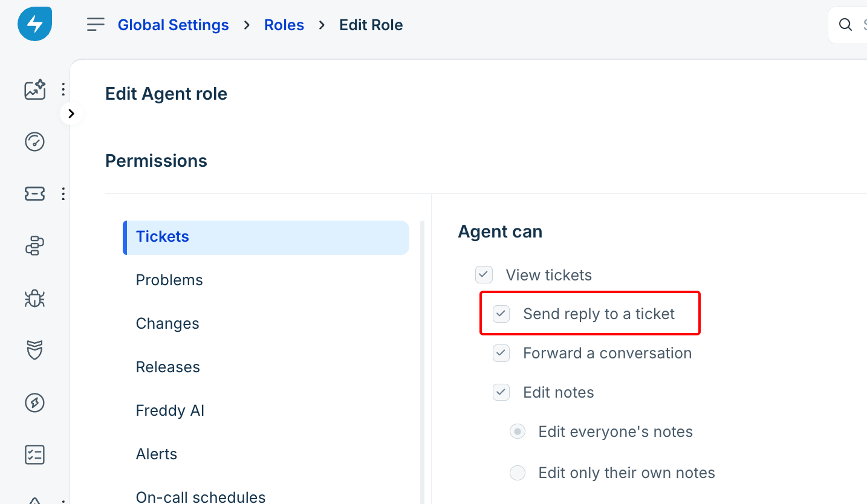Screen dimensions: 867x504
Task: Expand sidebar with the chevron arrow button
Action: tap(71, 114)
